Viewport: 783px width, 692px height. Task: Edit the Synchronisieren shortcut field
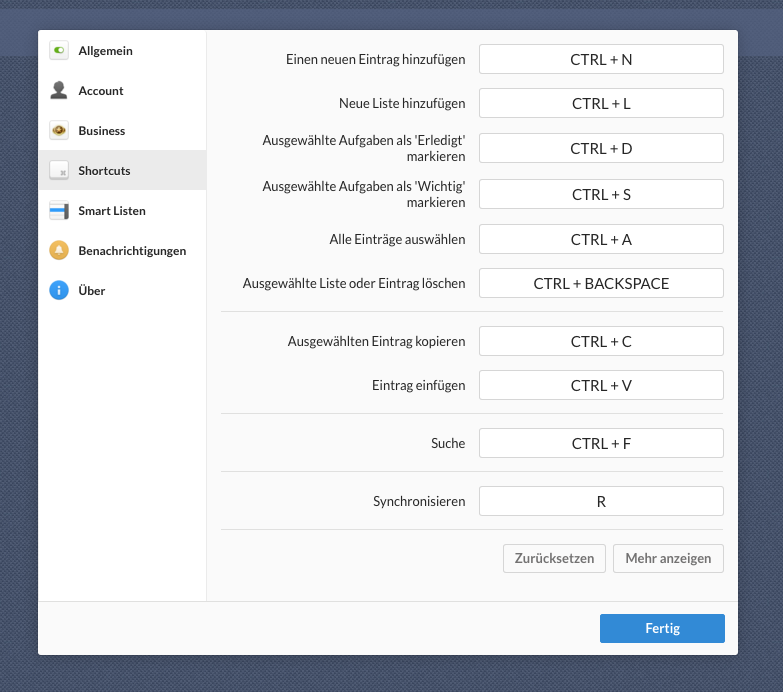[x=601, y=501]
